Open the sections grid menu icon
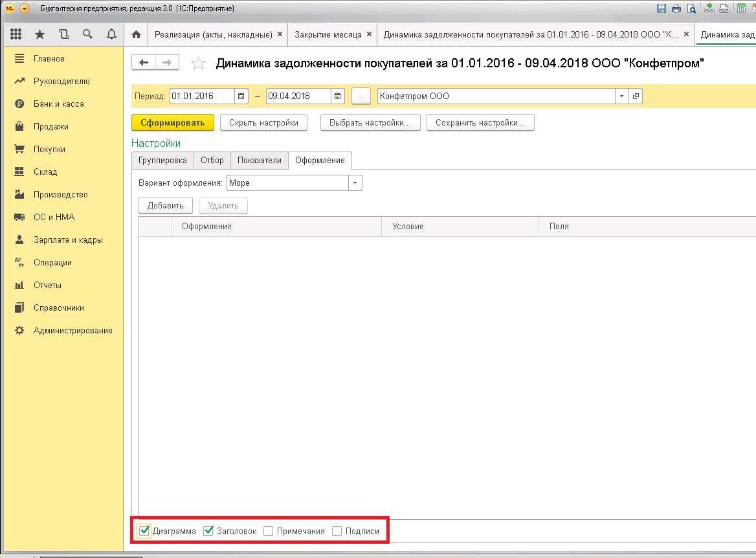 click(x=16, y=34)
